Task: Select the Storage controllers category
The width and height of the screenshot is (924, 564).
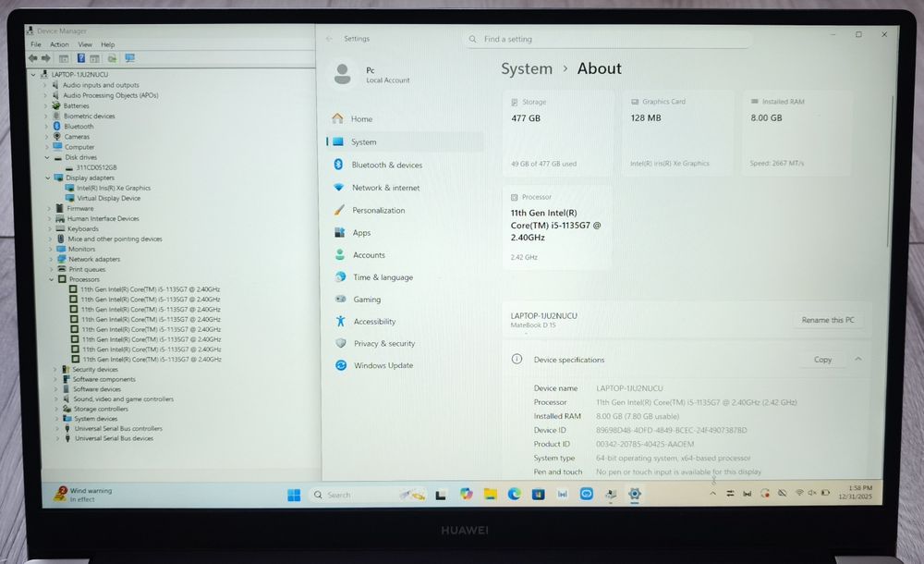Action: (101, 409)
